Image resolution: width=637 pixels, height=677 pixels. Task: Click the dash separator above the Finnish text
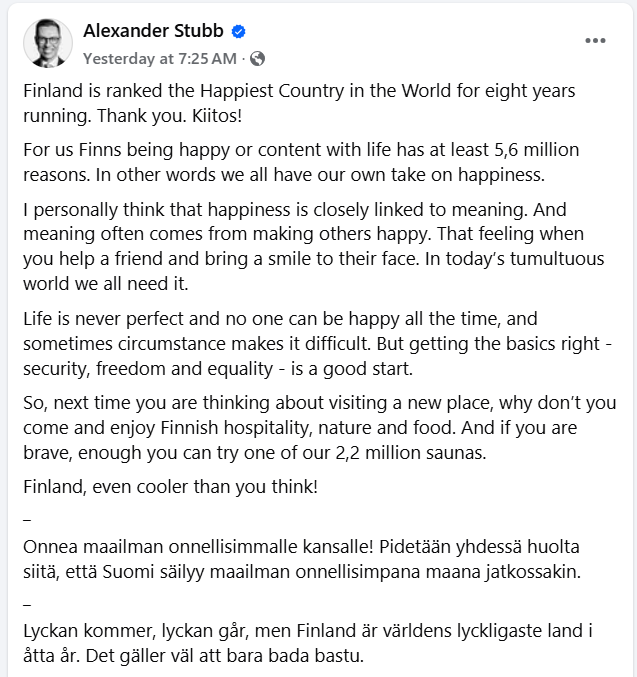click(27, 518)
